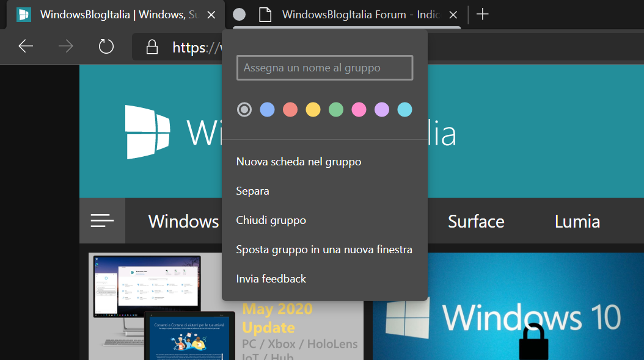Pick the purple group color
Screen dimensions: 644x360
382,109
